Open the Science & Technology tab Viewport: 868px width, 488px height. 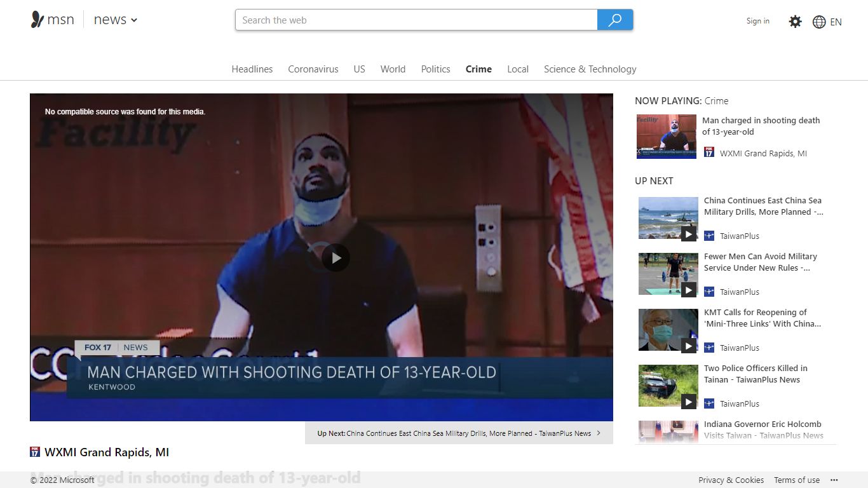pos(590,69)
